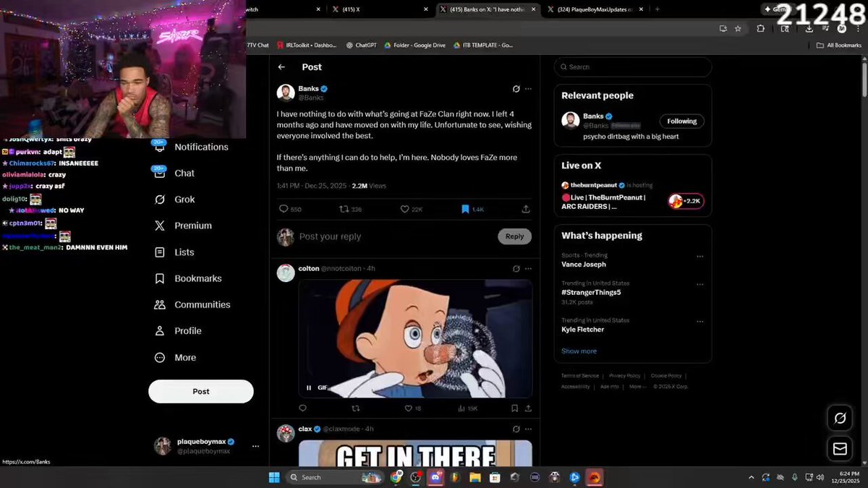Share colton's reply
The image size is (868, 488).
click(x=528, y=408)
